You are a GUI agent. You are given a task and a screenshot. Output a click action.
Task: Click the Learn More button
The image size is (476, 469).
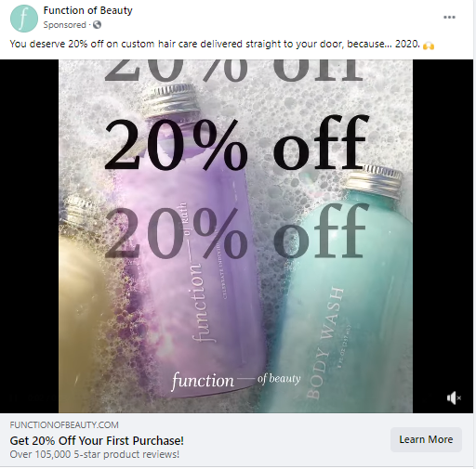click(x=426, y=439)
